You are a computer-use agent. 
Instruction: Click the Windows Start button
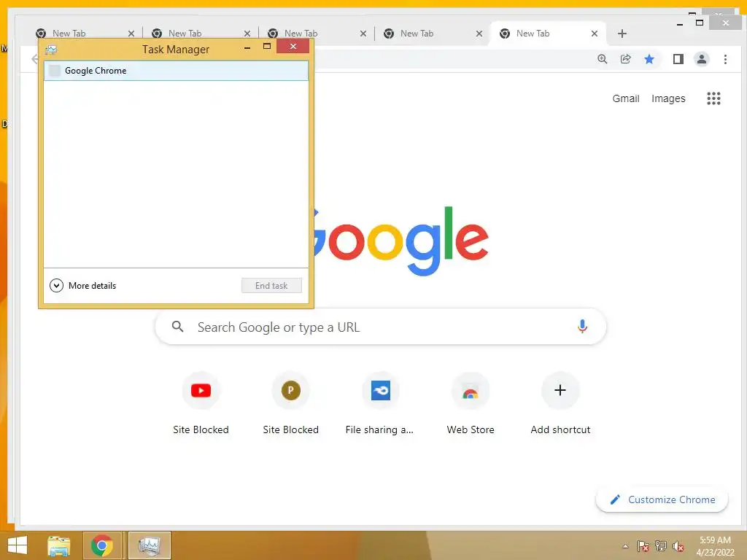[x=18, y=545]
